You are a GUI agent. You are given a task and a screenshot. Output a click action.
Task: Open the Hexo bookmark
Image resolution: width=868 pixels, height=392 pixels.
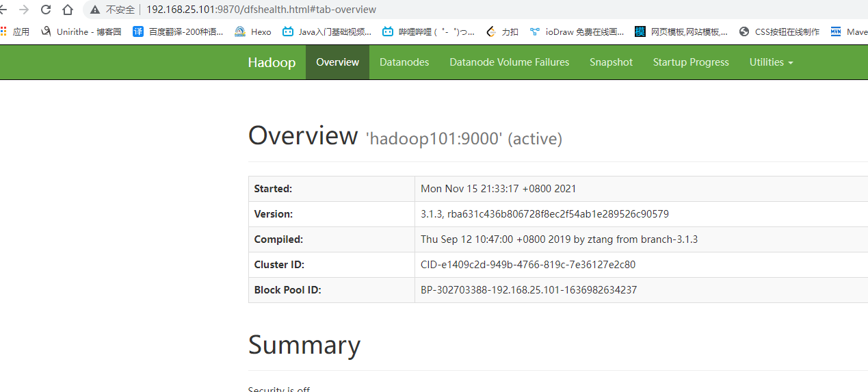click(x=253, y=31)
